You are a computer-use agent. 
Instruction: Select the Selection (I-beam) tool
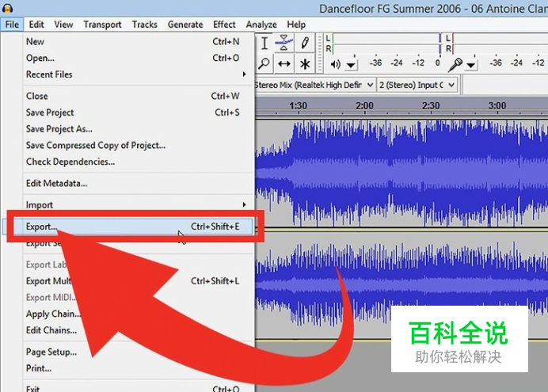264,43
